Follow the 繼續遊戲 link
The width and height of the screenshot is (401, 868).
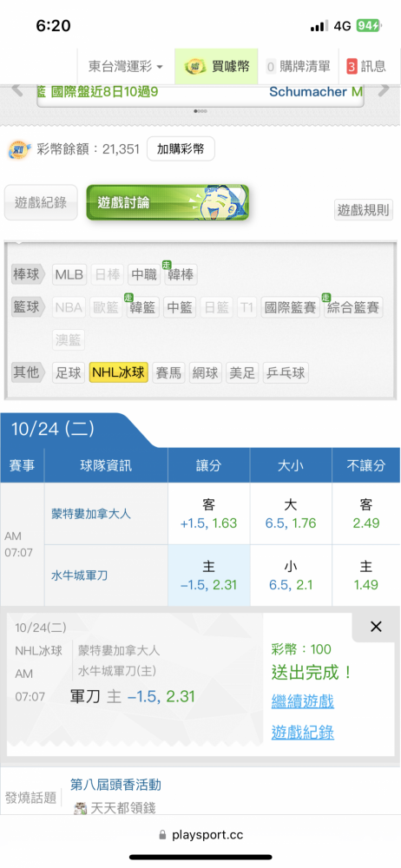pos(303,701)
